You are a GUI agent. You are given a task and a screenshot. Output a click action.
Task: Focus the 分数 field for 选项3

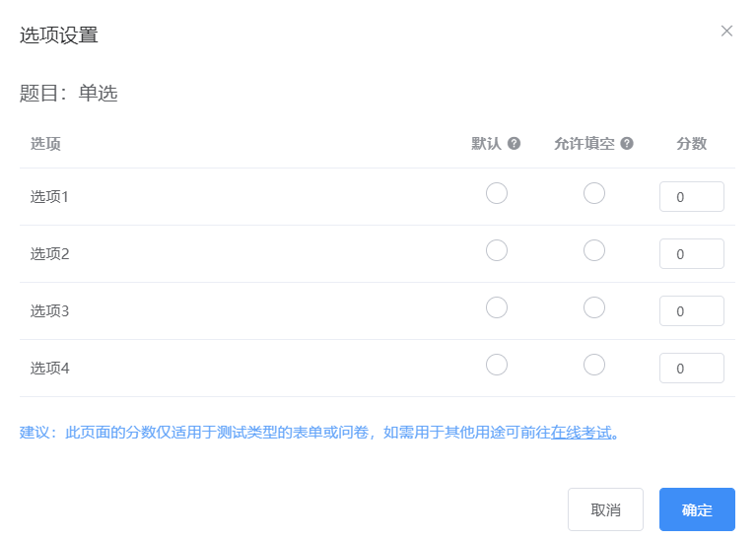point(691,311)
